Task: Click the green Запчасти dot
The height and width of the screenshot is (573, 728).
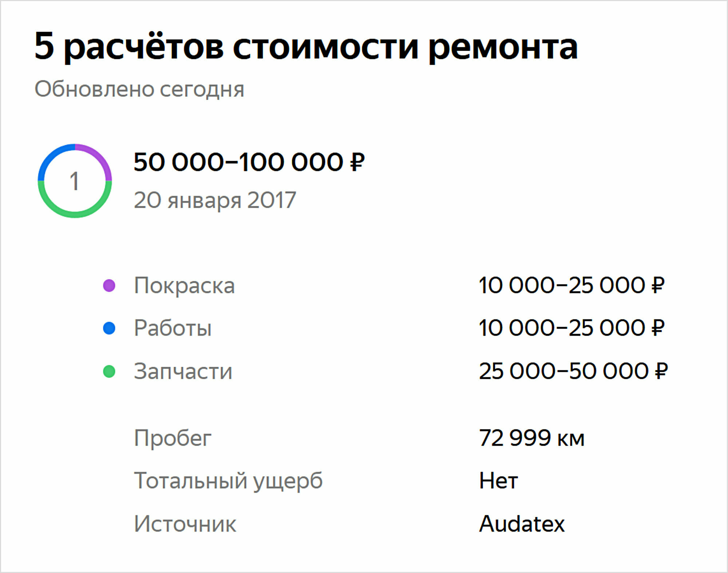Action: pyautogui.click(x=109, y=371)
